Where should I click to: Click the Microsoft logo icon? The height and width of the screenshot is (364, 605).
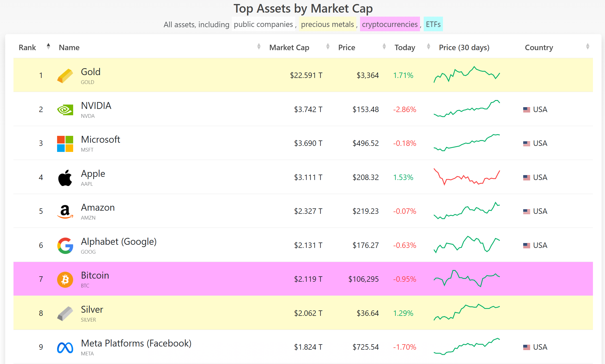pos(65,144)
